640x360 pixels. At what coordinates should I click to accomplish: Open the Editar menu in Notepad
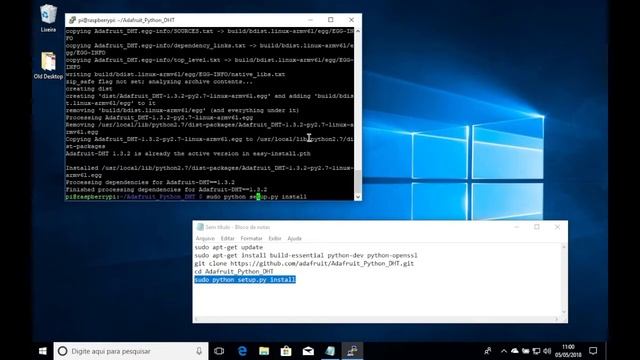coord(227,238)
